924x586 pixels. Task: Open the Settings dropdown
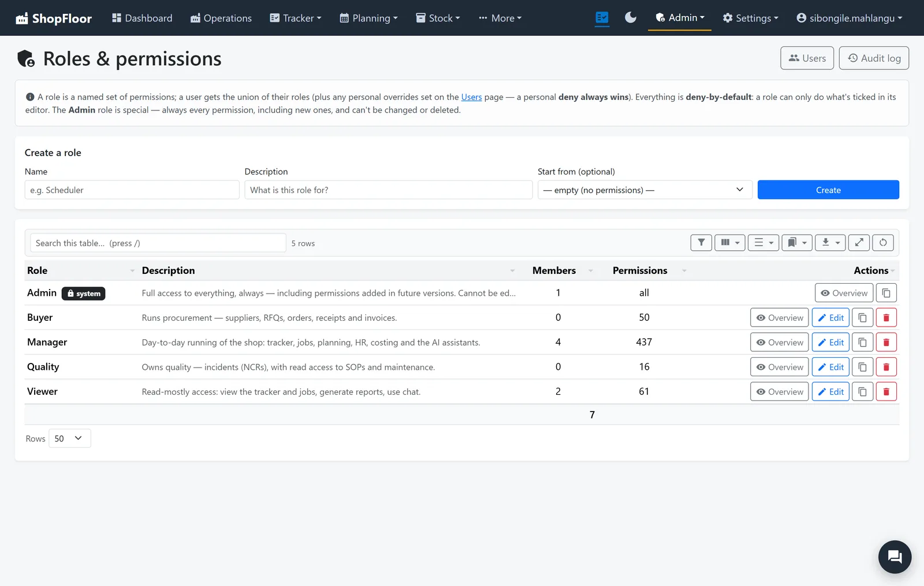750,18
